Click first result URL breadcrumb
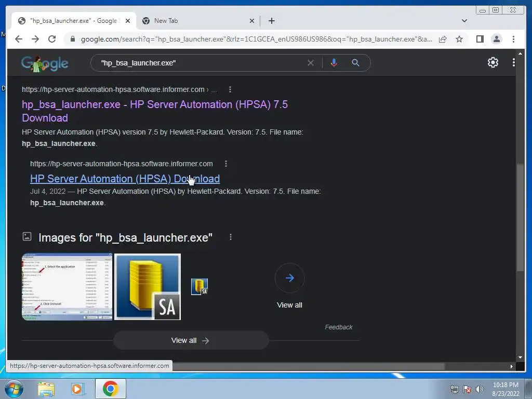This screenshot has width=532, height=399. pos(119,89)
